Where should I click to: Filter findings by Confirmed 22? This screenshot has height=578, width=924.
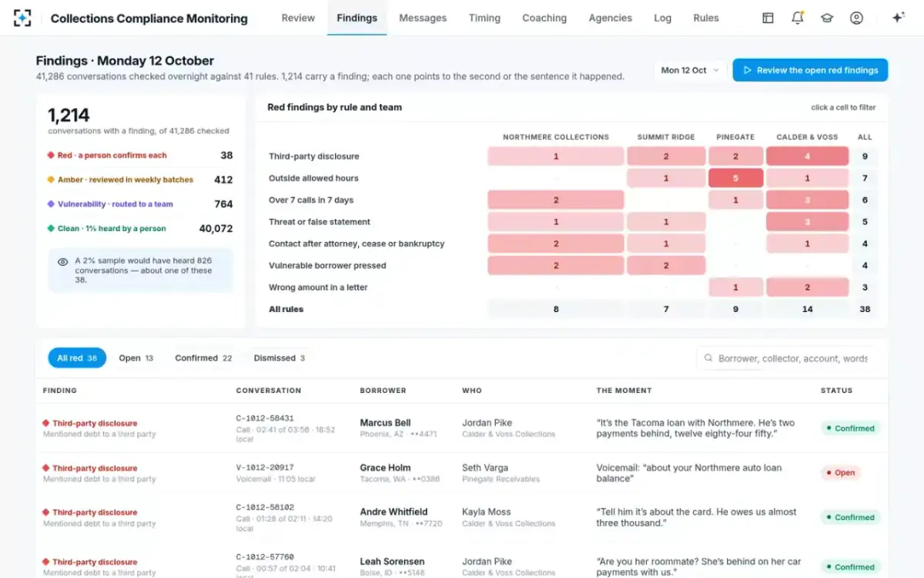(203, 358)
